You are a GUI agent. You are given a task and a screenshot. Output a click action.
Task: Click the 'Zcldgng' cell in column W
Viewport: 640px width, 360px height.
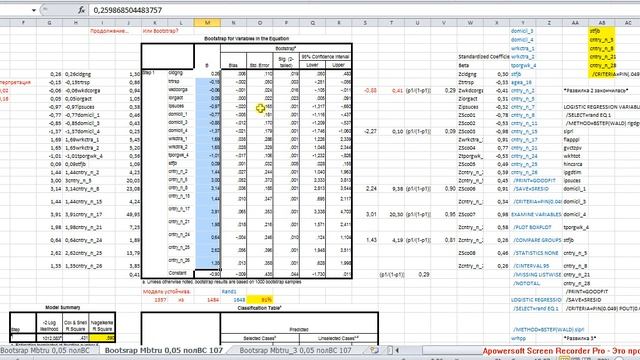pos(467,74)
